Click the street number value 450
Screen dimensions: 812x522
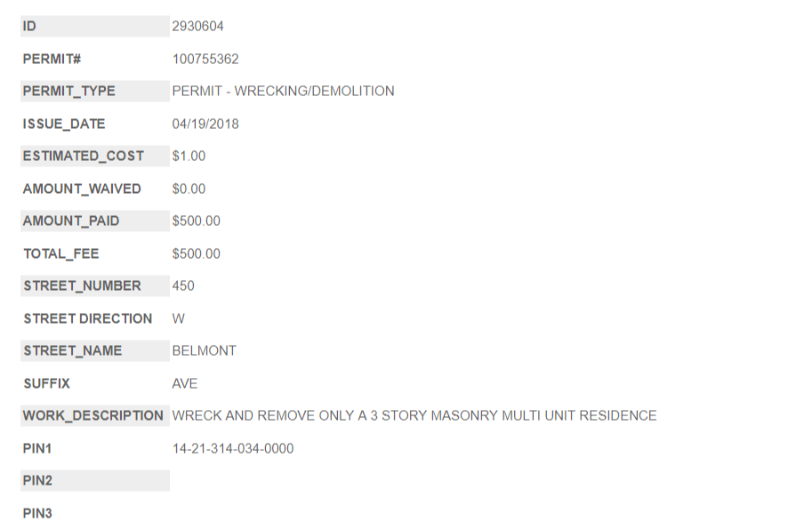point(183,285)
